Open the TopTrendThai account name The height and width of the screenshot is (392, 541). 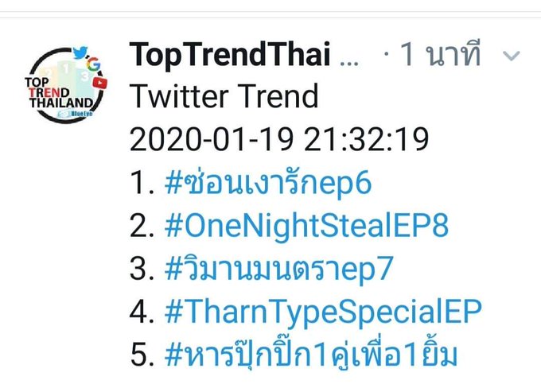(x=230, y=55)
